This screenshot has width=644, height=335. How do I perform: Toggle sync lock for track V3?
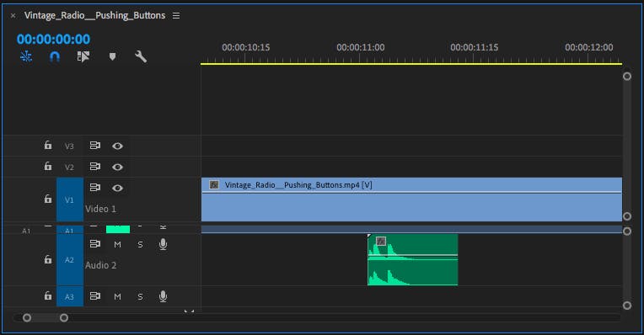click(95, 146)
